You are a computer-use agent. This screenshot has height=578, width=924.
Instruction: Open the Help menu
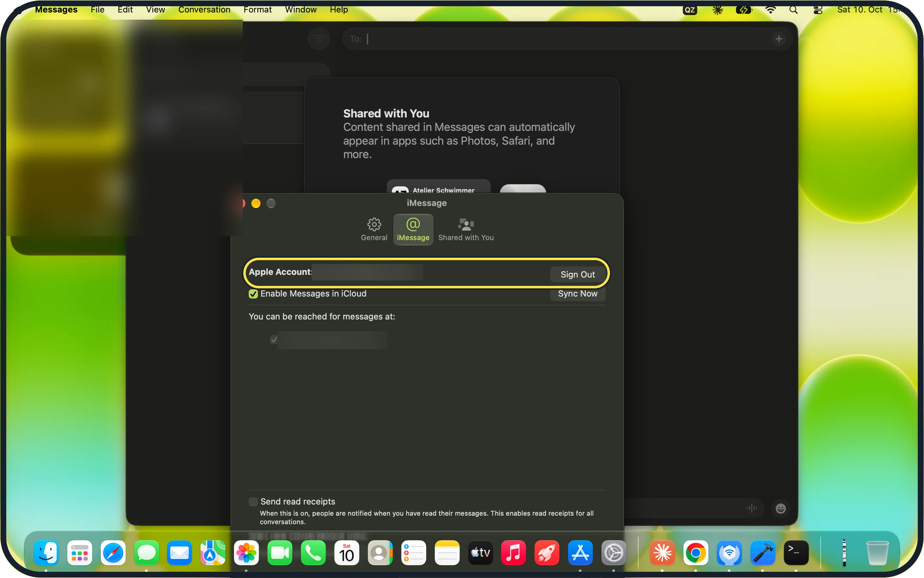tap(339, 10)
